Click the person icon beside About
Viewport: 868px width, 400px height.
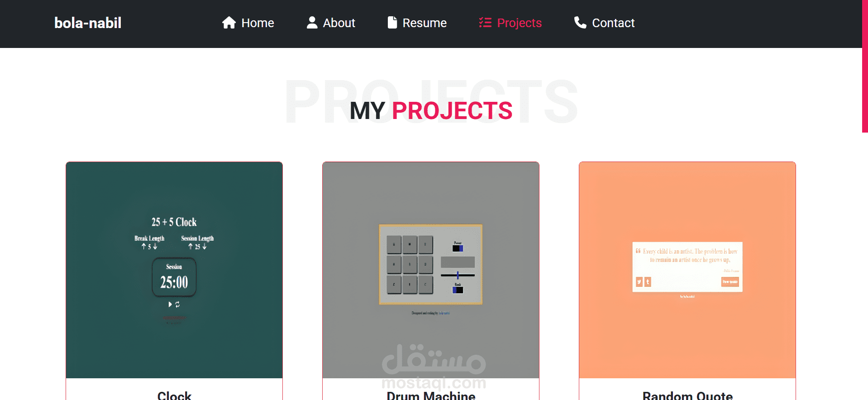coord(312,23)
